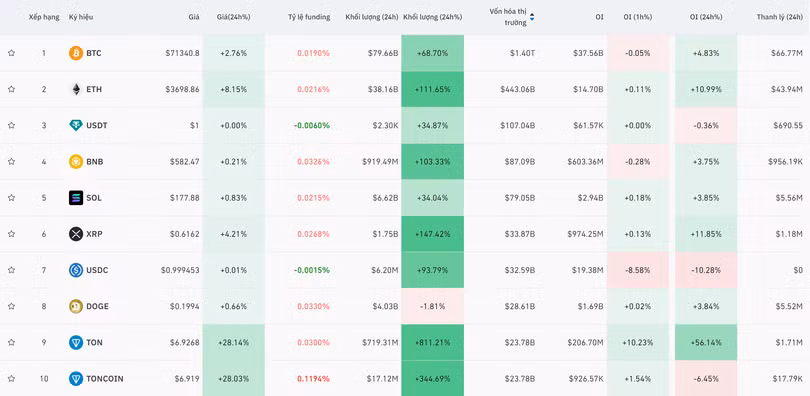Click TON OI 24h +56.14% cell
This screenshot has height=396, width=810.
point(706,342)
